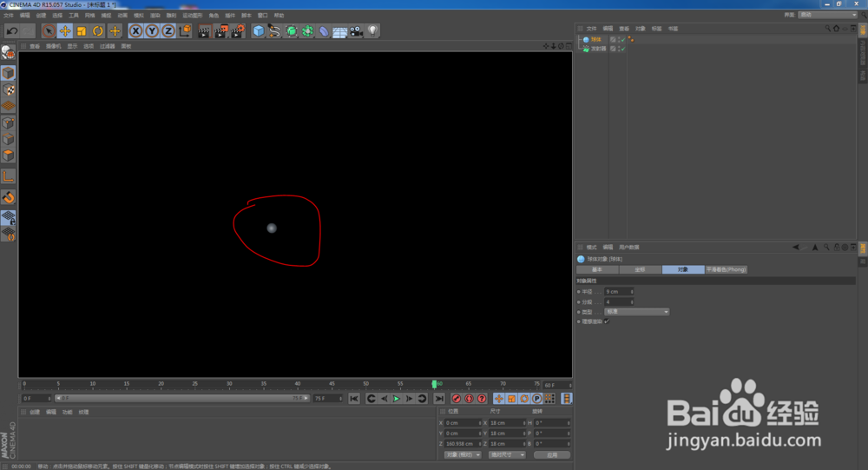Click the segments field showing 4

pos(618,302)
